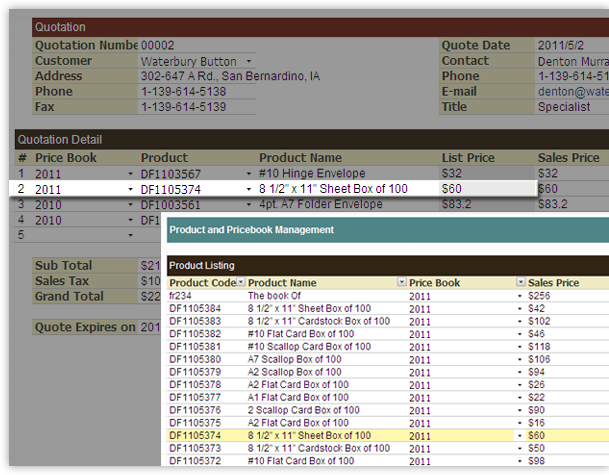Screen dimensions: 609x475
Task: Select #10 Flat Card Box in DF1105382 row
Action: pyautogui.click(x=301, y=334)
